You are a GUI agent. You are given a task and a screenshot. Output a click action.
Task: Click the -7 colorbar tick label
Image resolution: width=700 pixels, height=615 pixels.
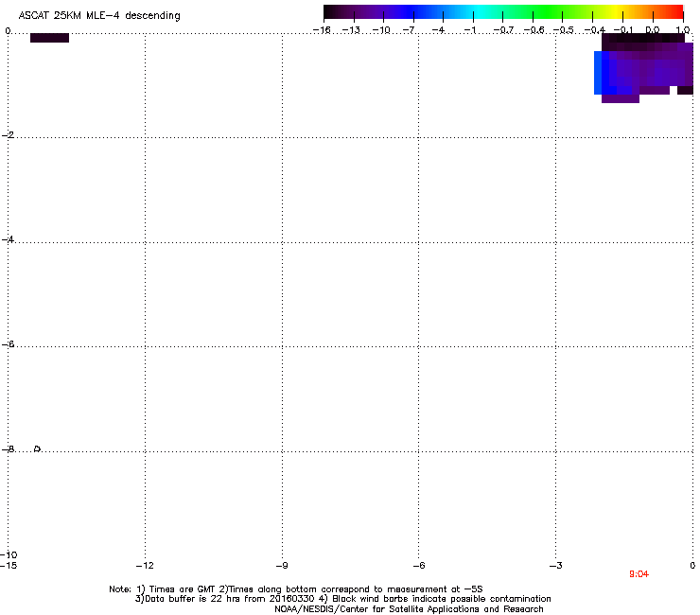coord(409,30)
